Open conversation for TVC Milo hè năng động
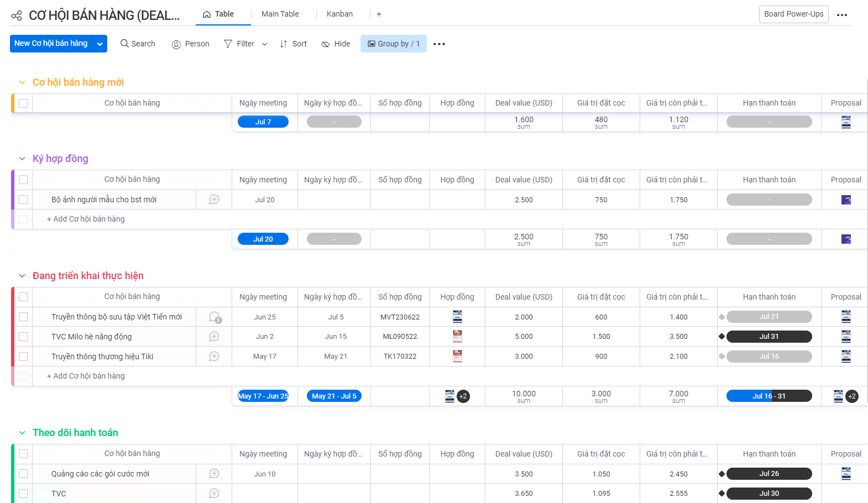 214,337
